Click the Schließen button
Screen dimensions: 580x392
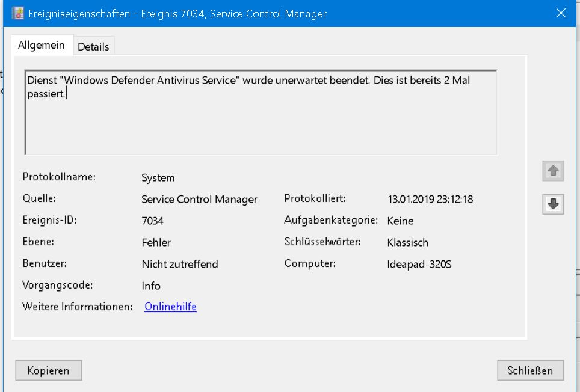tap(530, 370)
